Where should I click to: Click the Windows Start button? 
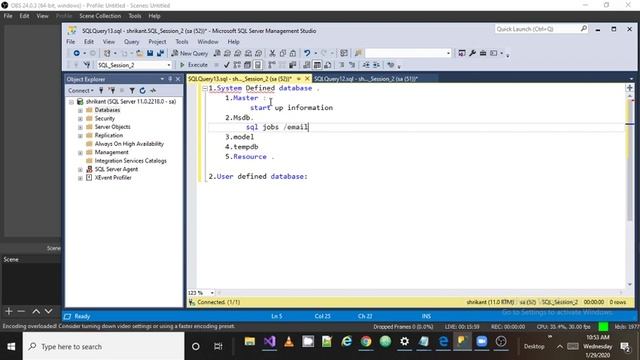click(x=11, y=347)
